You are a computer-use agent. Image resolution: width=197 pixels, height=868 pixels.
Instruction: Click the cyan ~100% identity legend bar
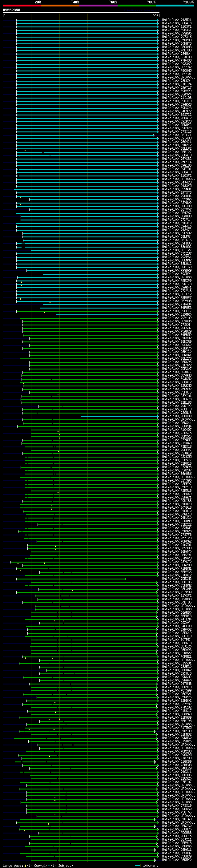pyautogui.click(x=175, y=6)
